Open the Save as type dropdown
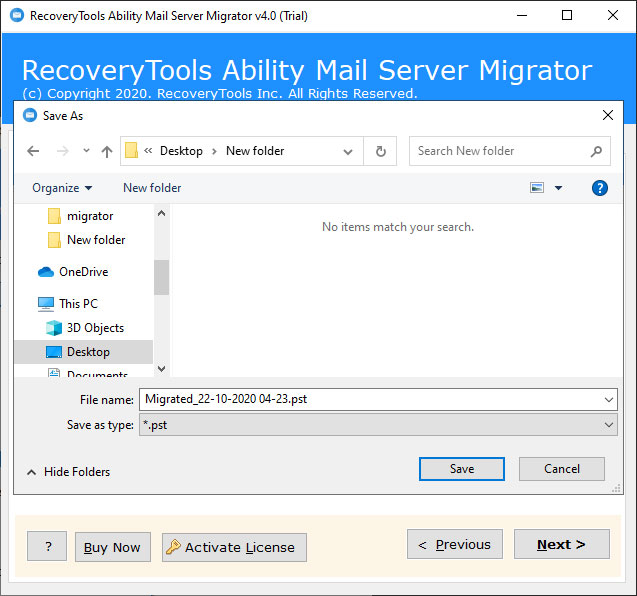This screenshot has width=637, height=596. (378, 425)
